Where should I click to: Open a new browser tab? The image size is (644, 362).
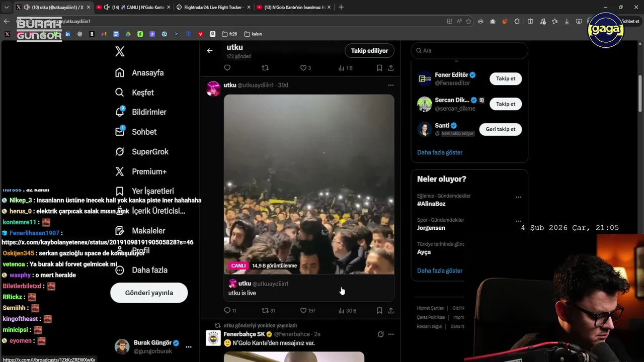[341, 7]
